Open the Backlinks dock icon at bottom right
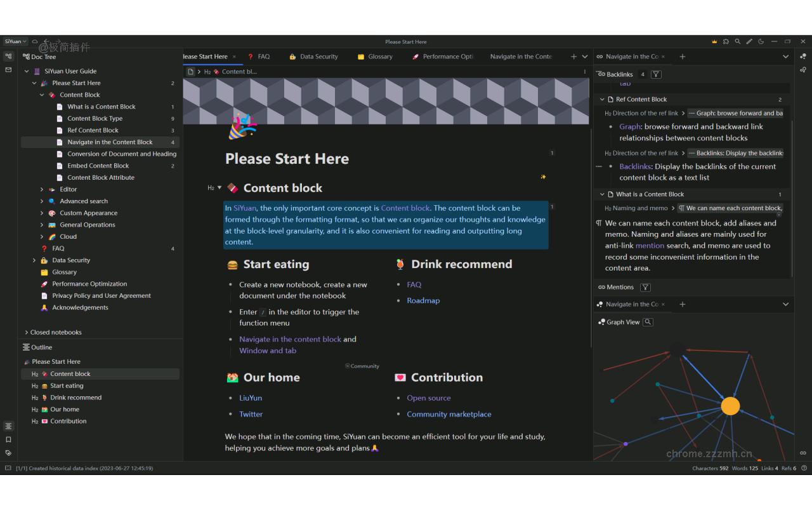812x508 pixels. 803,453
